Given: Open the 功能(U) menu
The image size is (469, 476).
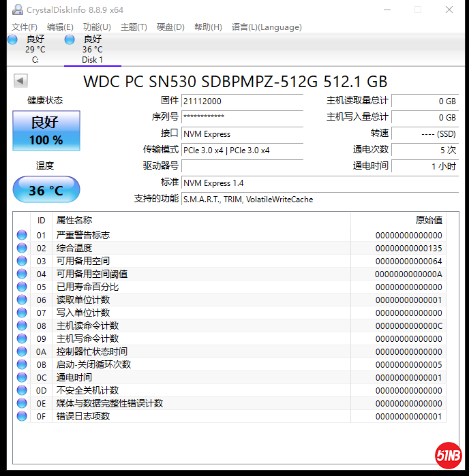Looking at the screenshot, I should click(97, 27).
